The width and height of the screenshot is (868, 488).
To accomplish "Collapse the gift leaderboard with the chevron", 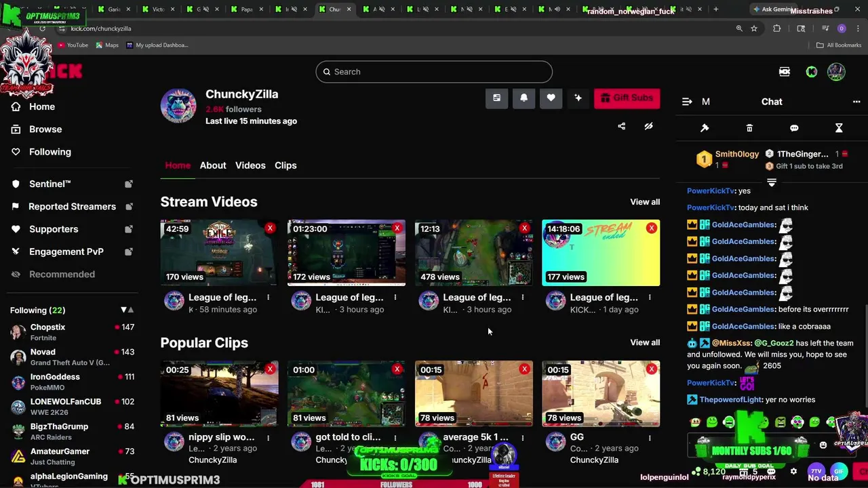I will tap(772, 182).
